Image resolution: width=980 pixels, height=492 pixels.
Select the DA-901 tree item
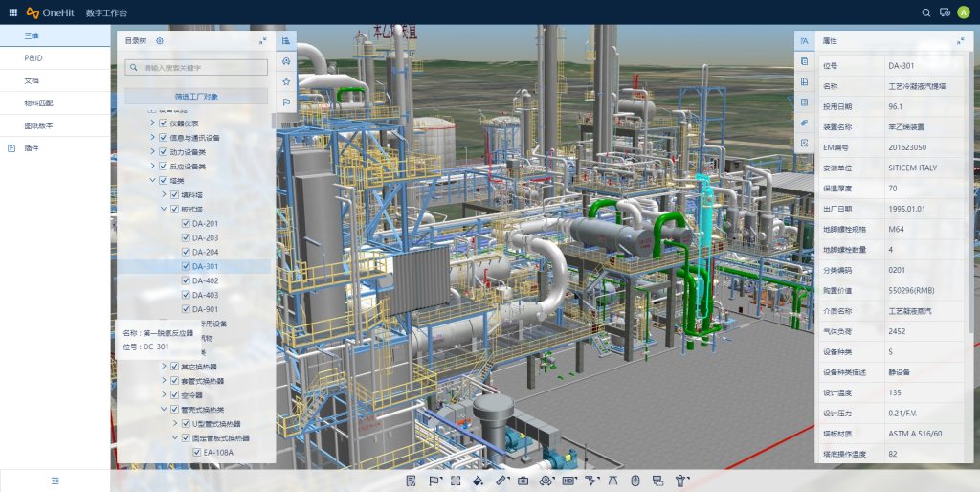(205, 309)
